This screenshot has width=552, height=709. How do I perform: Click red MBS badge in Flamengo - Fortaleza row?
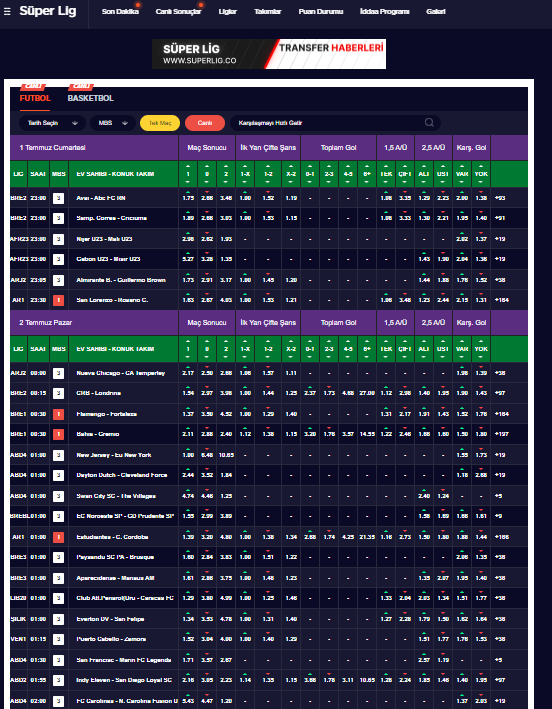coord(58,414)
